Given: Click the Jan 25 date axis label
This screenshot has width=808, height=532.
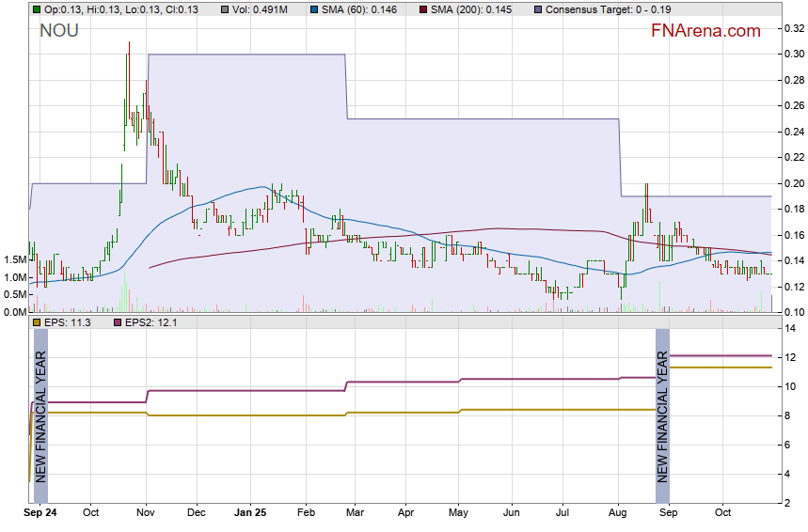Looking at the screenshot, I should point(249,513).
